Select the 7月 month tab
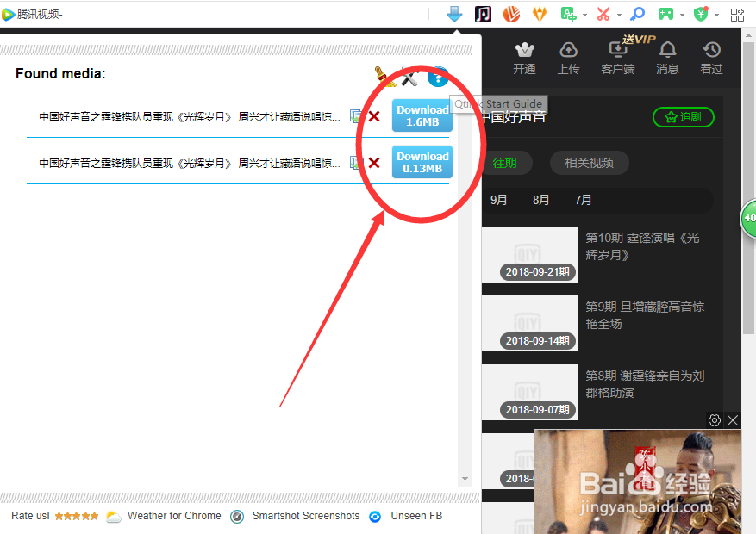Image resolution: width=756 pixels, height=534 pixels. coord(583,200)
